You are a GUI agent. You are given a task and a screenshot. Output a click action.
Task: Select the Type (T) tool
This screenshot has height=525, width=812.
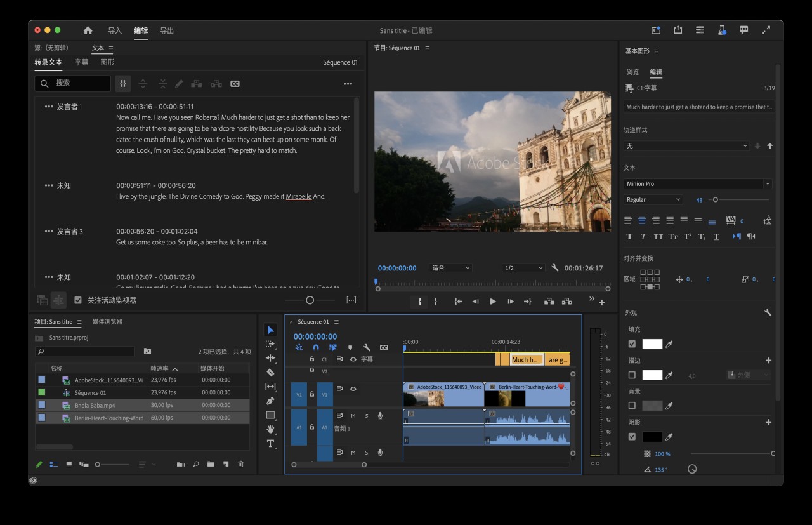click(270, 443)
